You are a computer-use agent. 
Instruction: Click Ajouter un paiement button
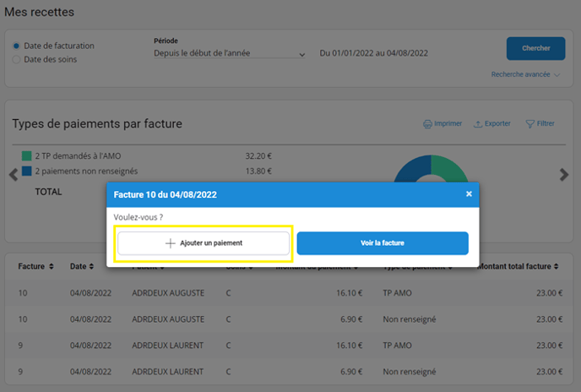pos(204,243)
